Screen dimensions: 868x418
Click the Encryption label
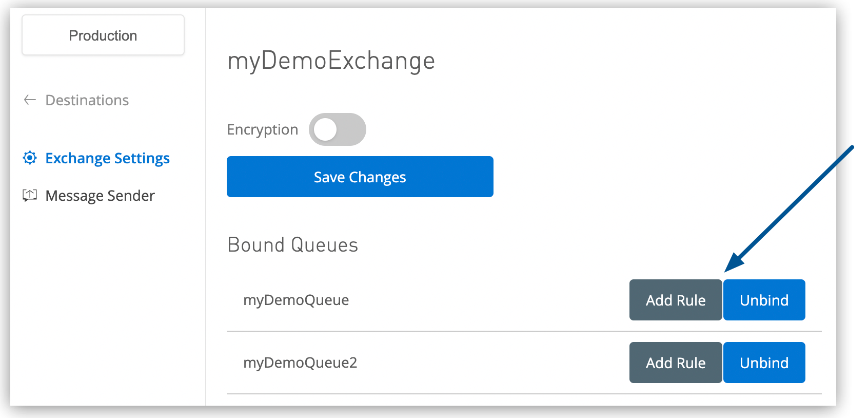(263, 129)
